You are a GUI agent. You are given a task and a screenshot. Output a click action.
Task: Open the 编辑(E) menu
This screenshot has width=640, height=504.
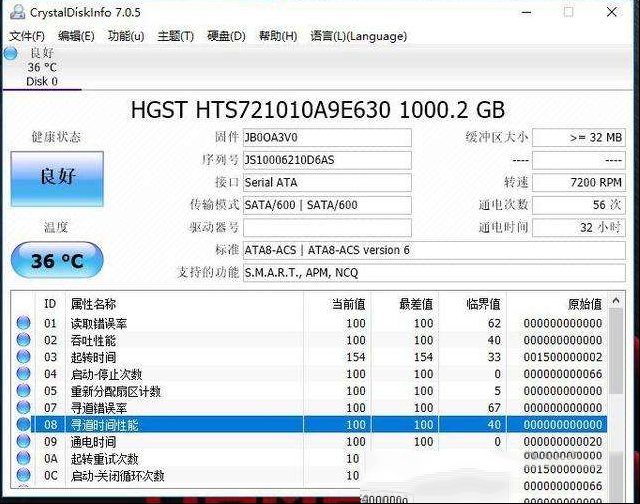pyautogui.click(x=76, y=36)
